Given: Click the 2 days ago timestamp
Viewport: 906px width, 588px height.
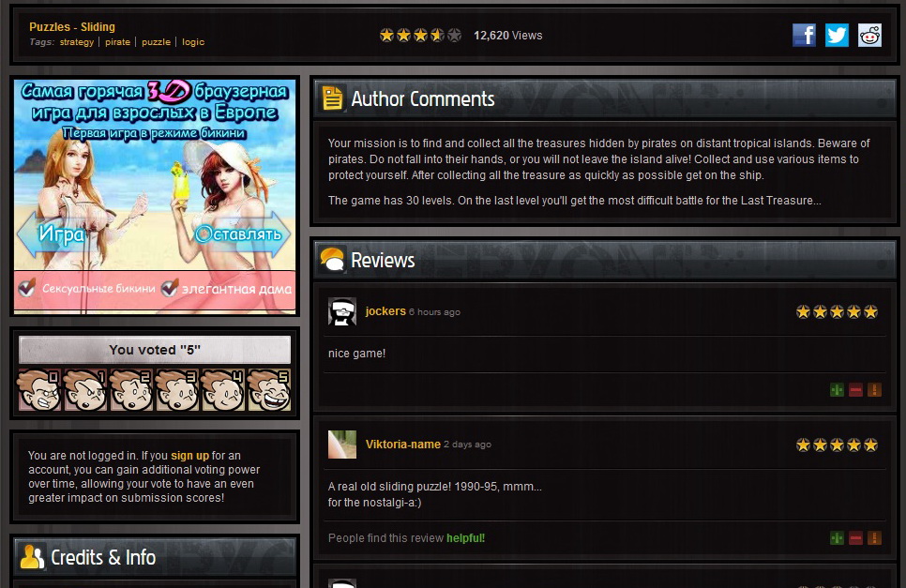Looking at the screenshot, I should click(467, 445).
